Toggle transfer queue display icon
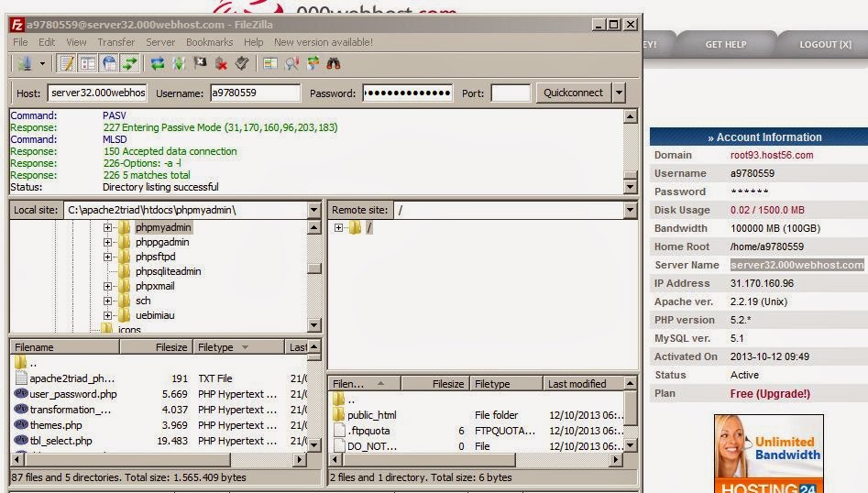 click(130, 63)
